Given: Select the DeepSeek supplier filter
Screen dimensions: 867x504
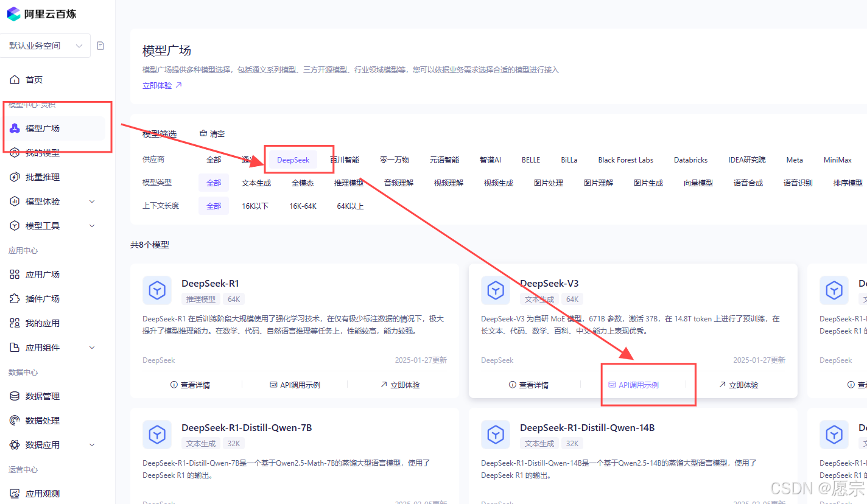Looking at the screenshot, I should (x=293, y=160).
